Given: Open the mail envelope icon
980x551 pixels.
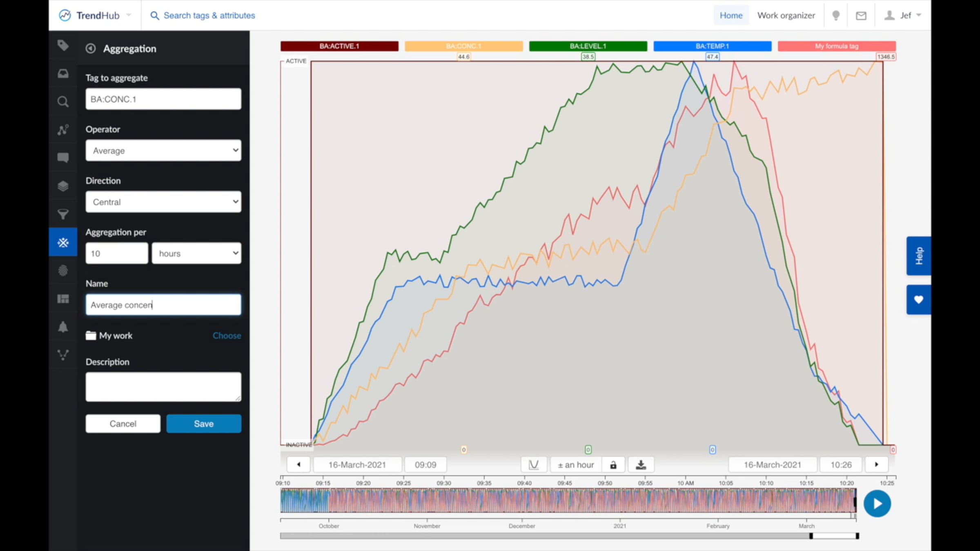Looking at the screenshot, I should point(861,16).
